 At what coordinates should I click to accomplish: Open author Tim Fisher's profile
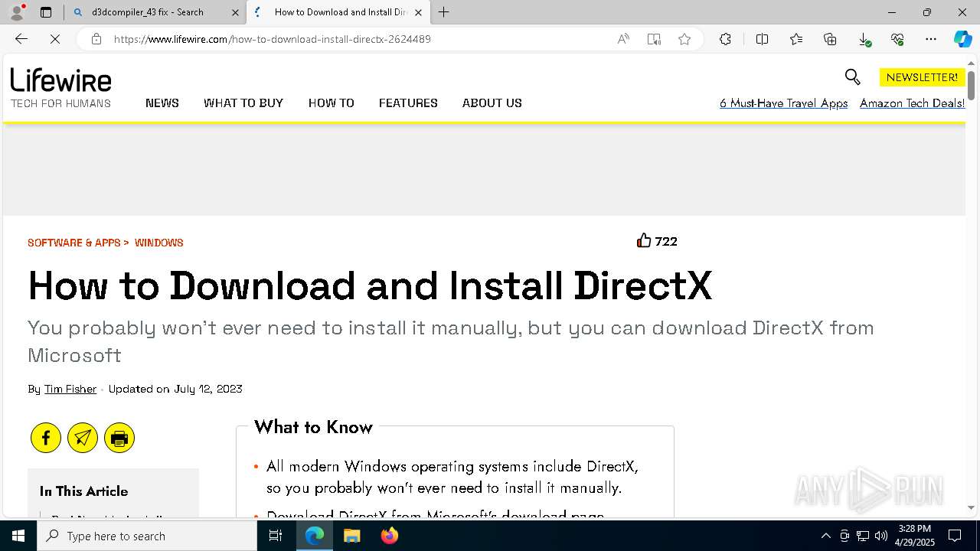[x=70, y=389]
